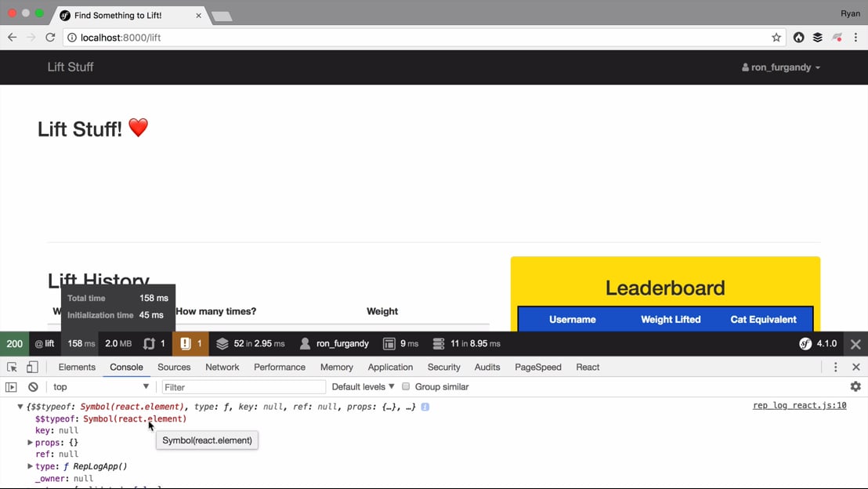The width and height of the screenshot is (868, 489).
Task: Bookmark this page with the star icon
Action: point(776,37)
